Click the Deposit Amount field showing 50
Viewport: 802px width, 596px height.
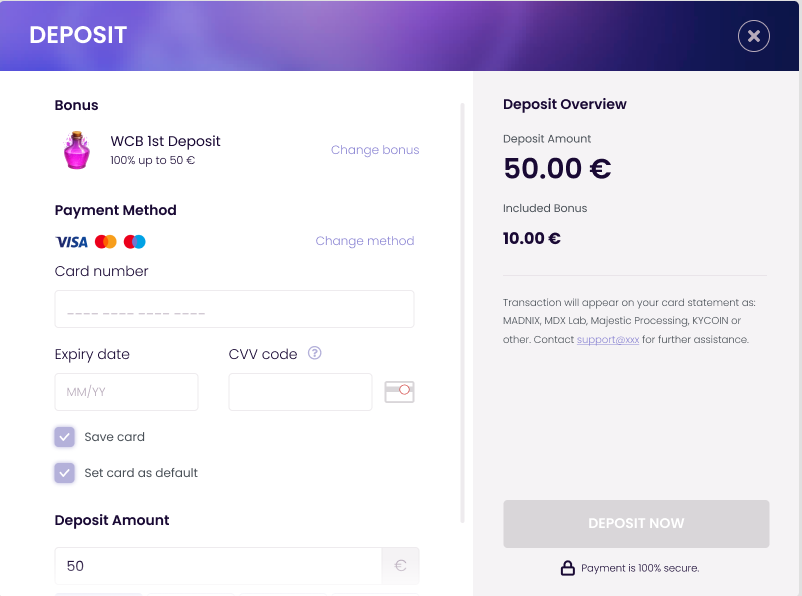[218, 566]
